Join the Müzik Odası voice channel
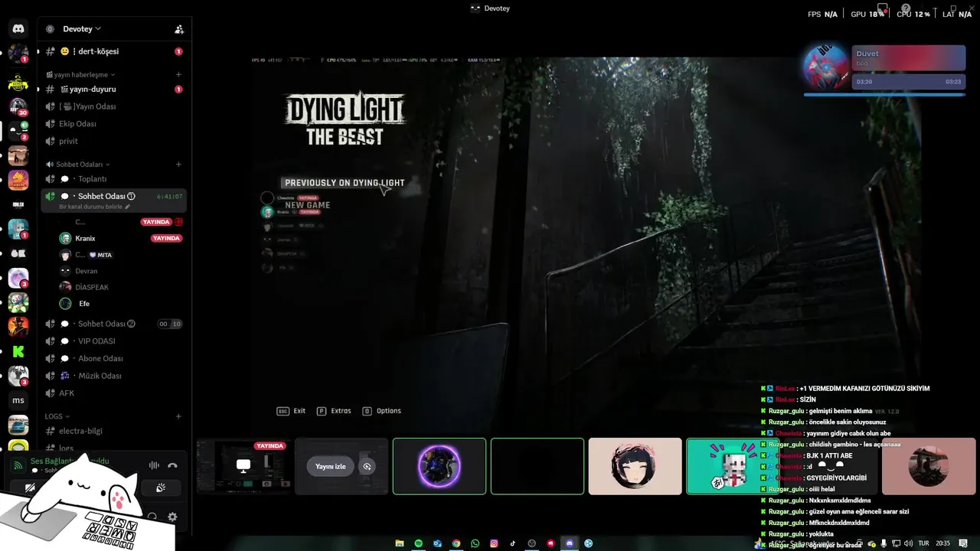Screen dimensions: 980x551 click(113, 376)
